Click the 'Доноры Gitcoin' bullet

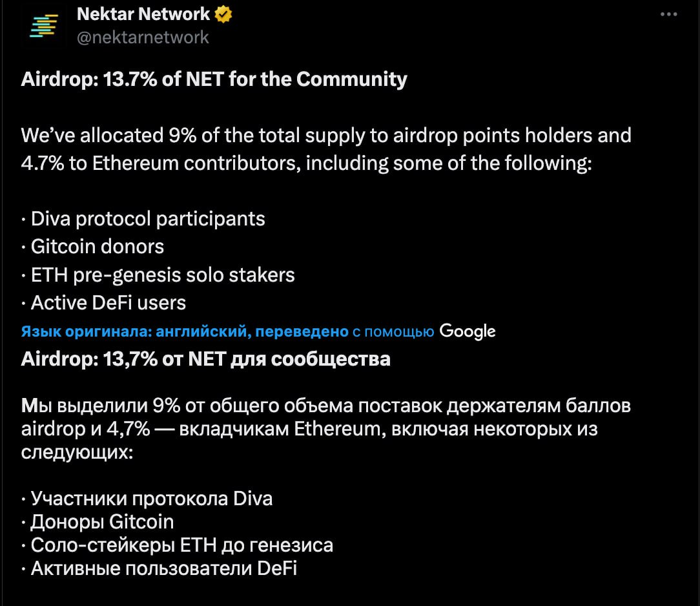click(x=98, y=522)
